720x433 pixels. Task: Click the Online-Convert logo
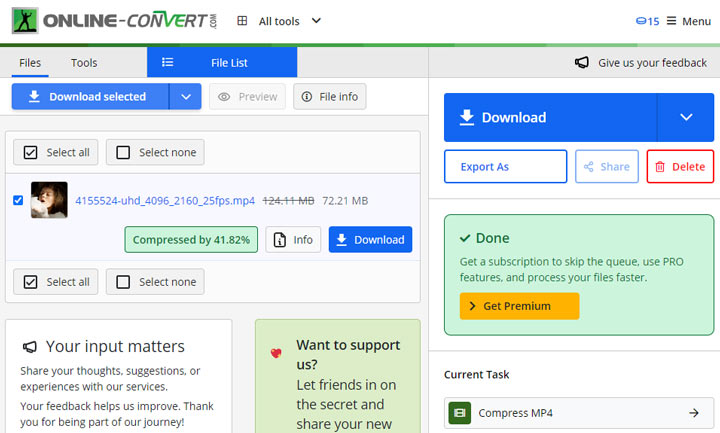114,21
